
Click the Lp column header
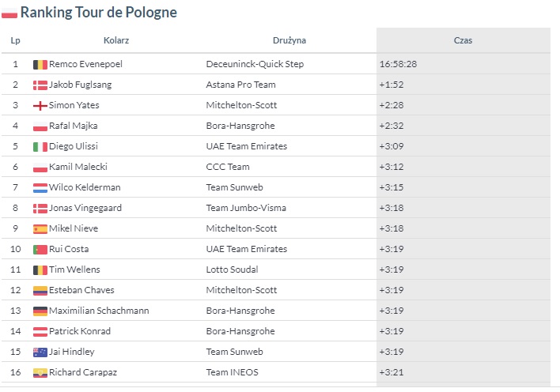click(15, 40)
